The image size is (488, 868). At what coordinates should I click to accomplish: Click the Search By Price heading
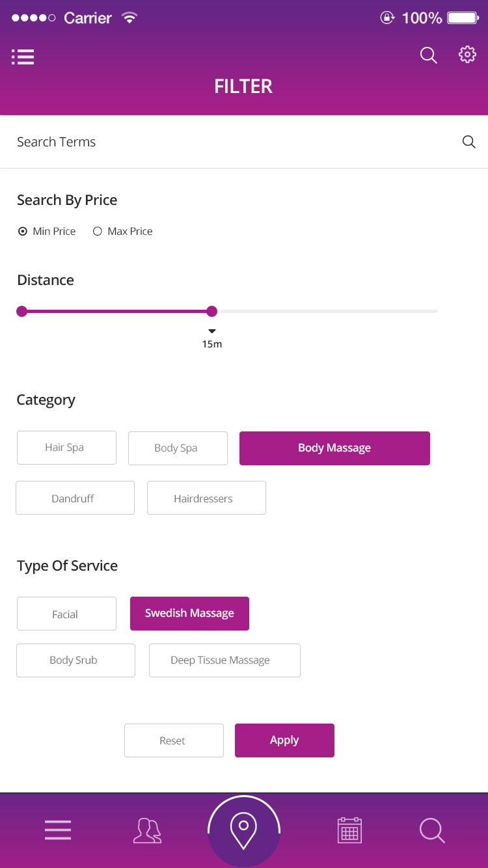click(x=67, y=200)
